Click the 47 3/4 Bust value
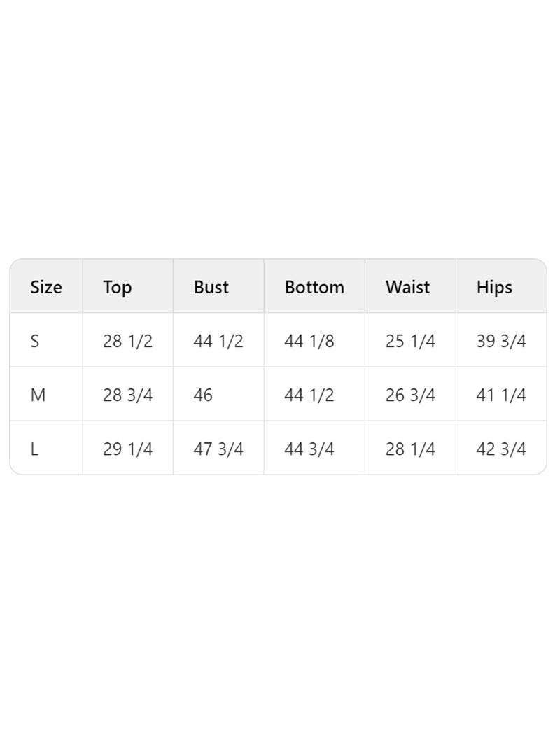560x735 pixels. 218,449
